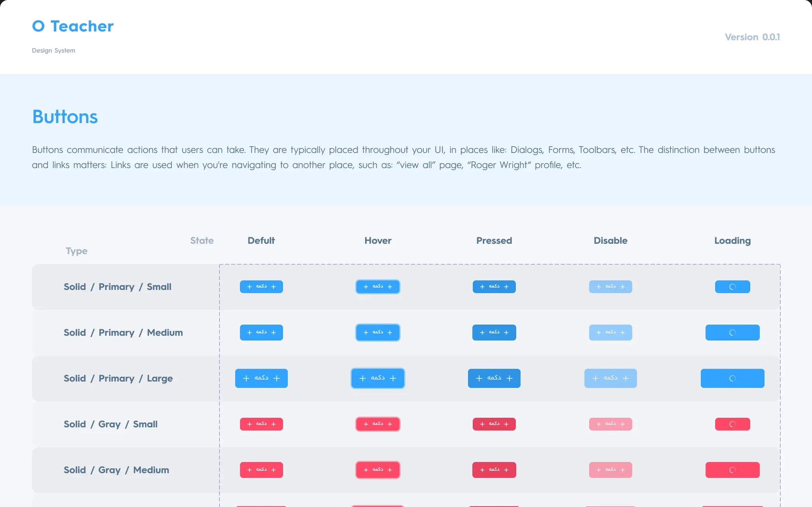Click the Hover button in Solid / Primary / Small row
812x507 pixels.
point(377,287)
